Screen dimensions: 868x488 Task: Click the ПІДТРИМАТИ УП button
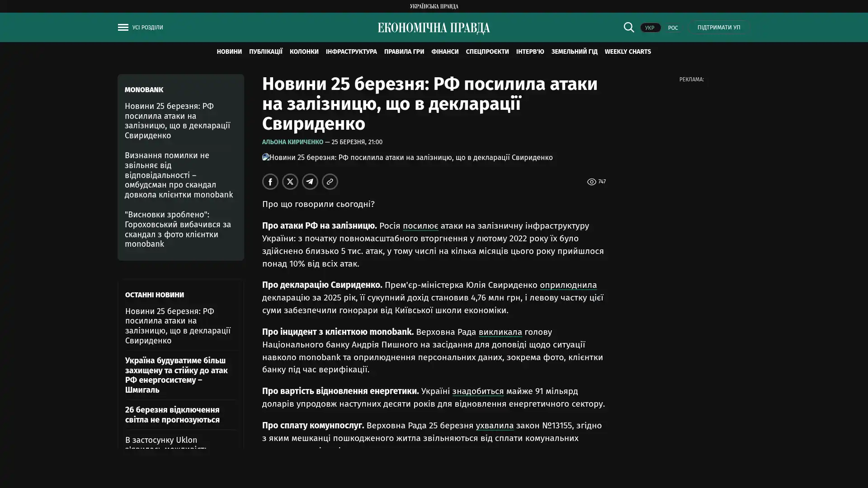(719, 28)
